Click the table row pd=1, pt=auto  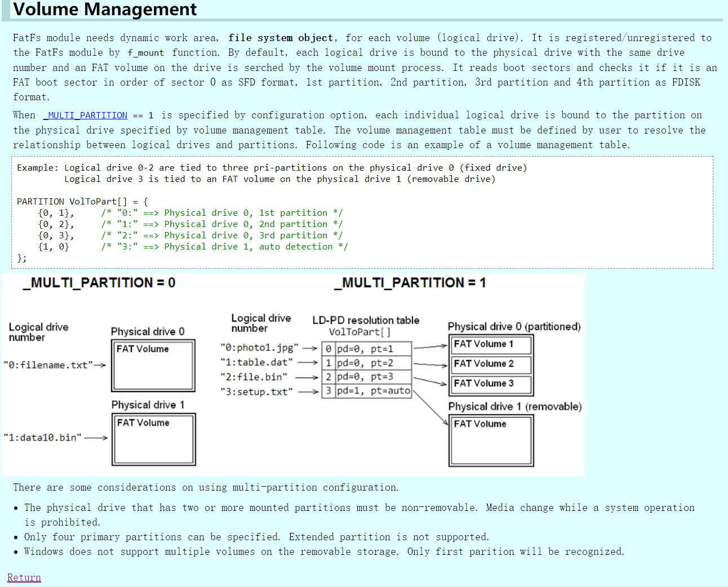click(x=366, y=392)
